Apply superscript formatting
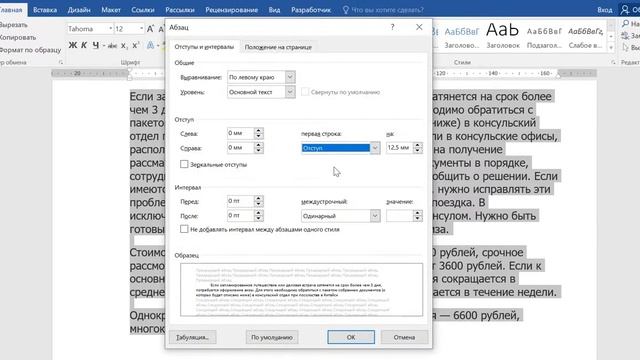 [136, 45]
